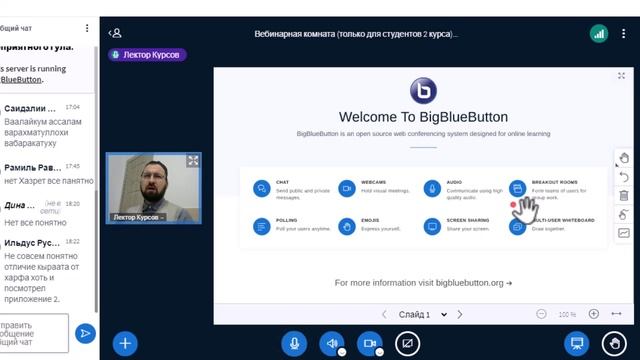This screenshot has width=640, height=360.
Task: Select Саидалии ... chat sender name
Action: tap(30, 109)
